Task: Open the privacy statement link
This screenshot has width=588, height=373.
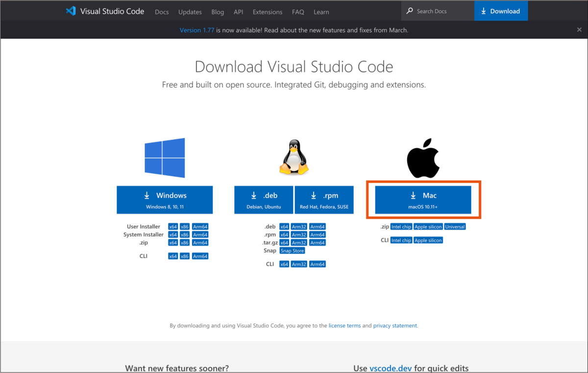Action: tap(395, 326)
